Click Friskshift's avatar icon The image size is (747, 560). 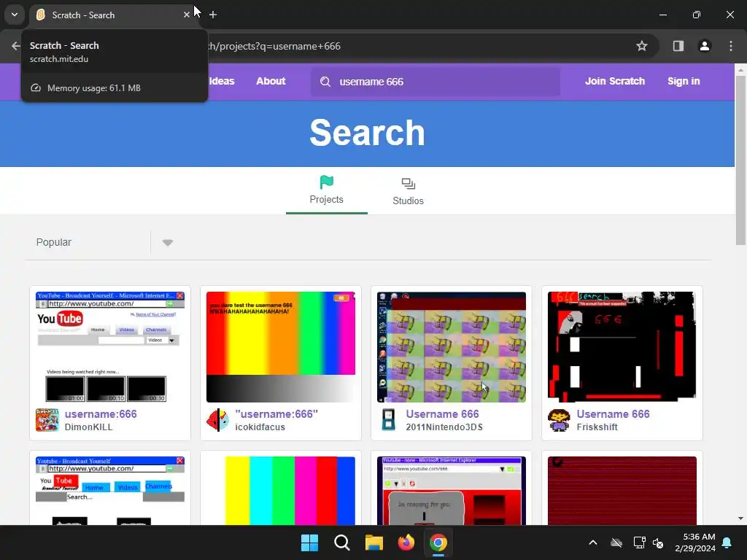click(x=559, y=420)
